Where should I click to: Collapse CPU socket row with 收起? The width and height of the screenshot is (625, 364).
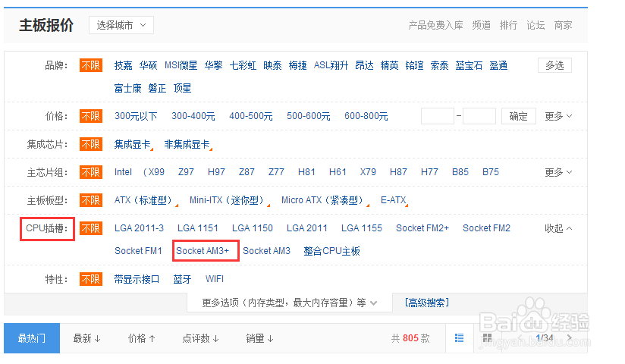click(x=558, y=228)
